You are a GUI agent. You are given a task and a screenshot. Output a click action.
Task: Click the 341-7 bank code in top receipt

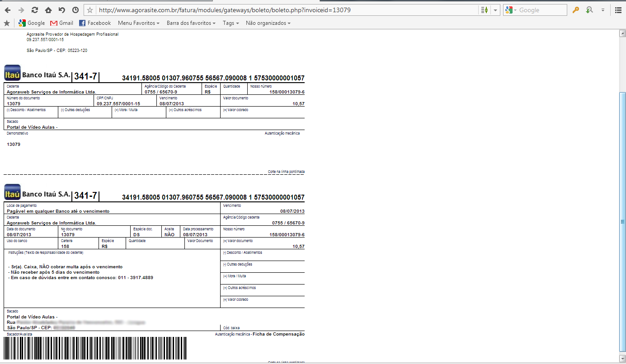pos(85,77)
